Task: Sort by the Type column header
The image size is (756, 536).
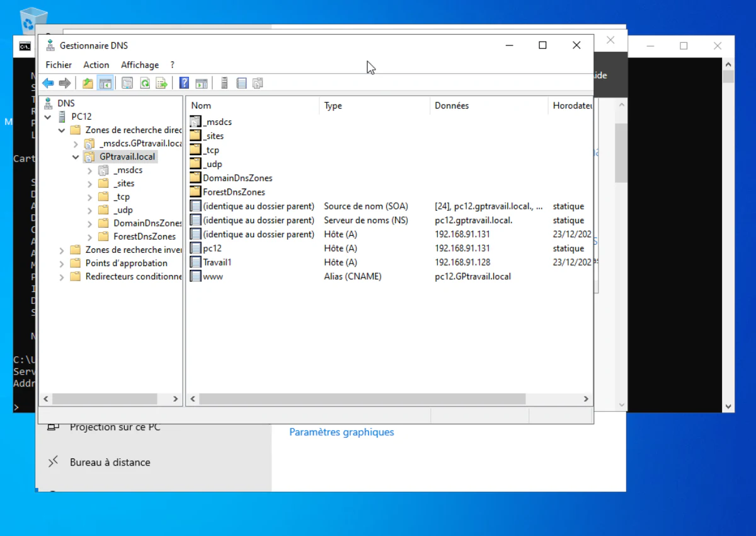Action: click(375, 105)
